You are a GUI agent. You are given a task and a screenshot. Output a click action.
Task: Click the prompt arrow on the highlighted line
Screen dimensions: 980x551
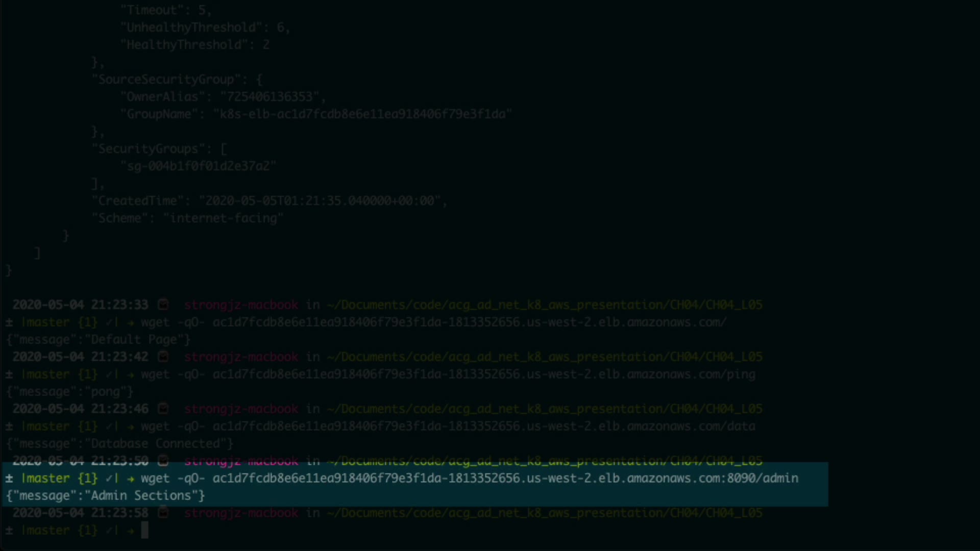pyautogui.click(x=131, y=478)
